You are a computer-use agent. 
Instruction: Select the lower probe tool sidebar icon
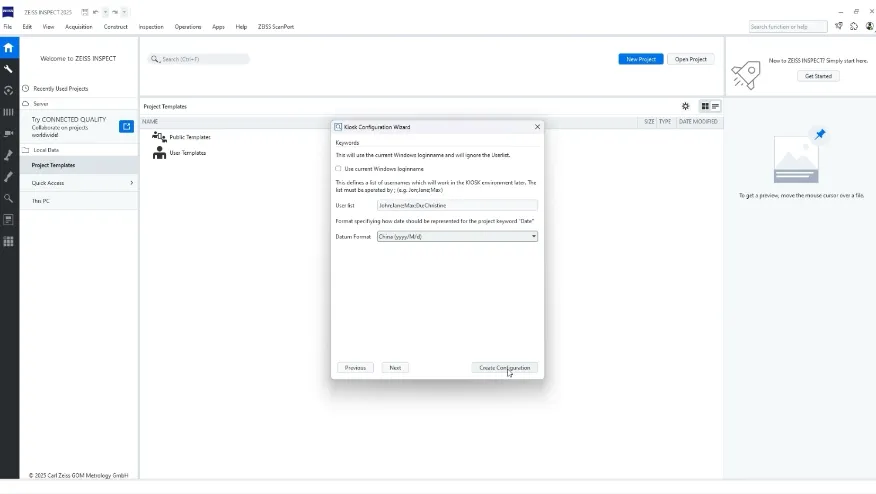(8, 177)
